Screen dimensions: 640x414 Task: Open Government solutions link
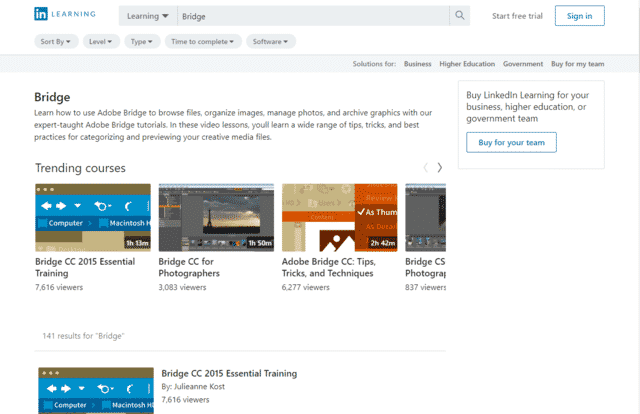point(523,64)
